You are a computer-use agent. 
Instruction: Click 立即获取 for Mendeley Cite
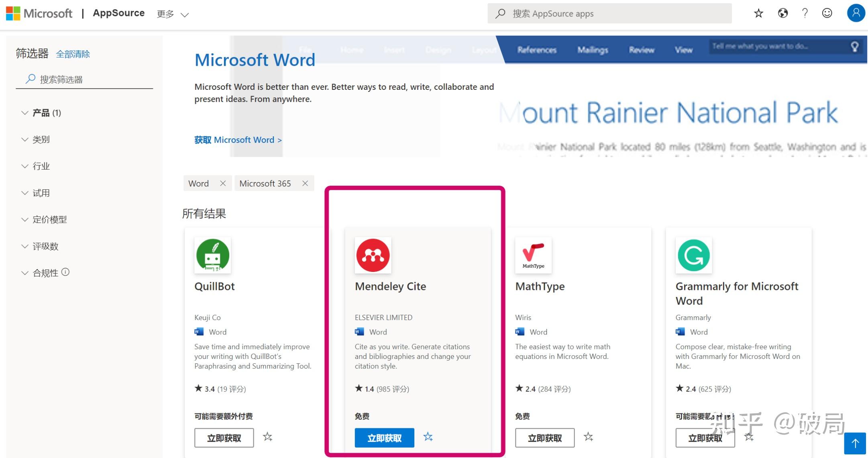coord(385,438)
